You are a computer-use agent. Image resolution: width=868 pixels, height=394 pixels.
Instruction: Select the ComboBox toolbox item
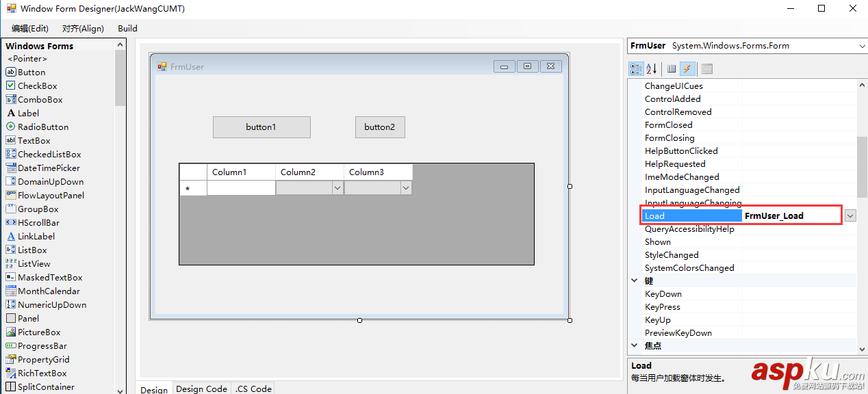pyautogui.click(x=34, y=99)
